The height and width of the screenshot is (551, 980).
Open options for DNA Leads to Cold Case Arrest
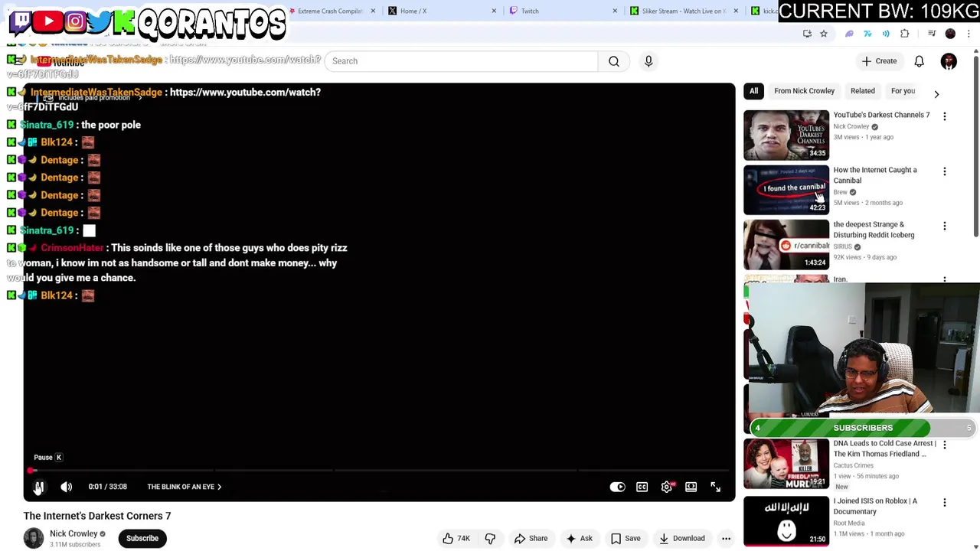[x=945, y=445]
